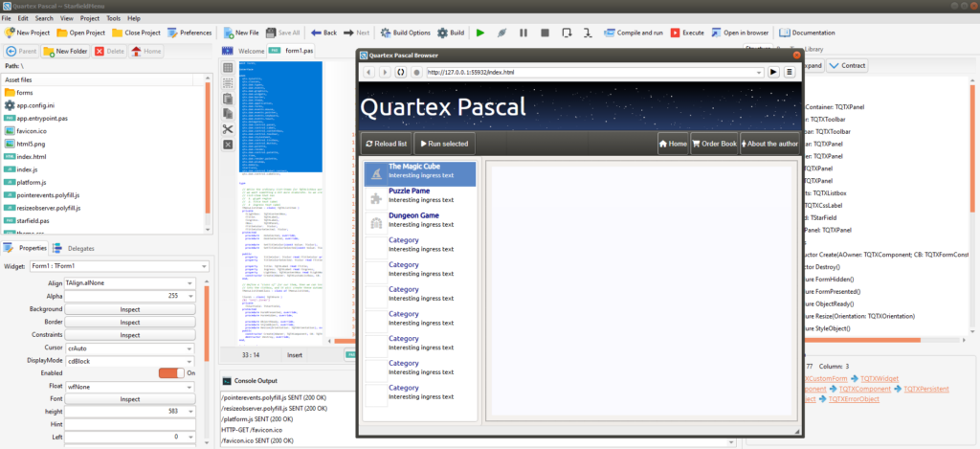
Task: Click the browser hamburger menu icon
Action: pyautogui.click(x=790, y=72)
